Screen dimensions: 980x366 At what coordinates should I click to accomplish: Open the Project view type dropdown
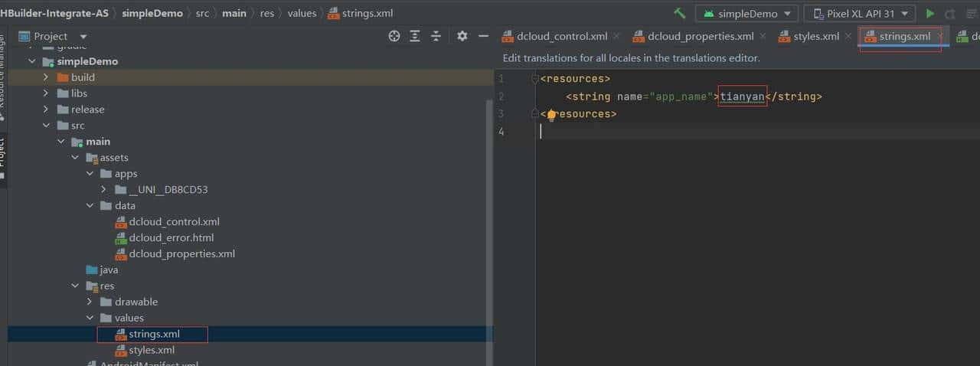click(x=83, y=37)
